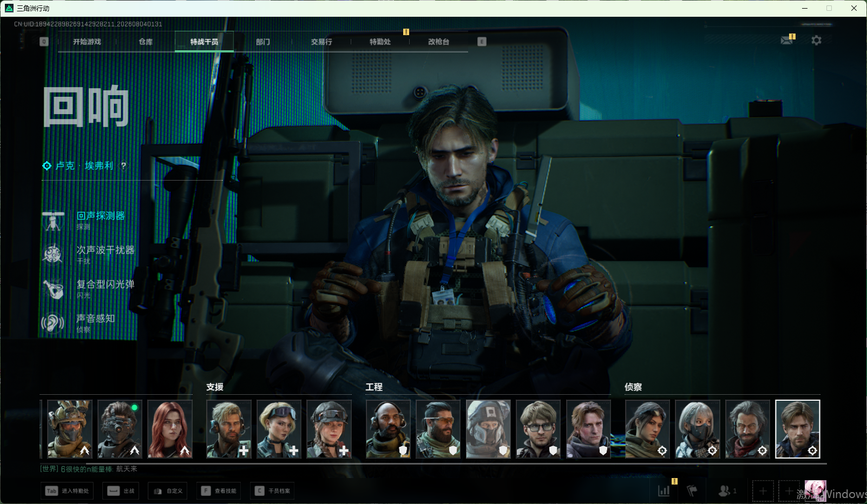Choose the engineer with orange glasses
The height and width of the screenshot is (504, 867).
(438, 429)
